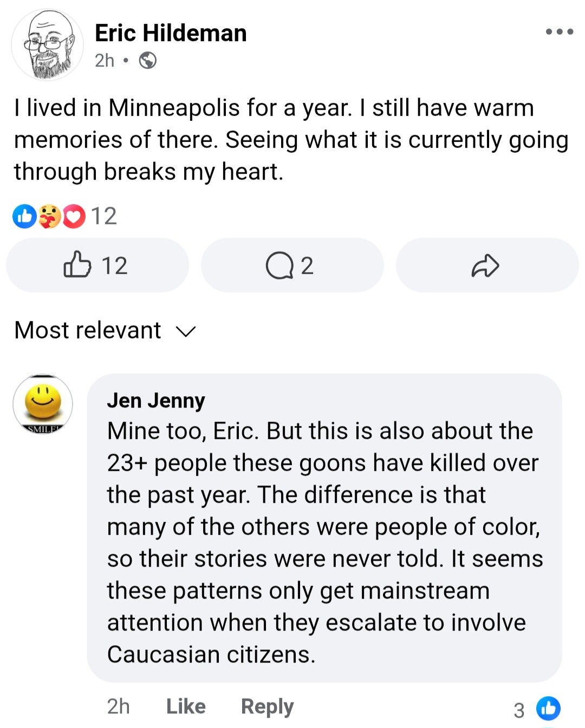
Task: Click the red heart reaction icon
Action: 74,217
